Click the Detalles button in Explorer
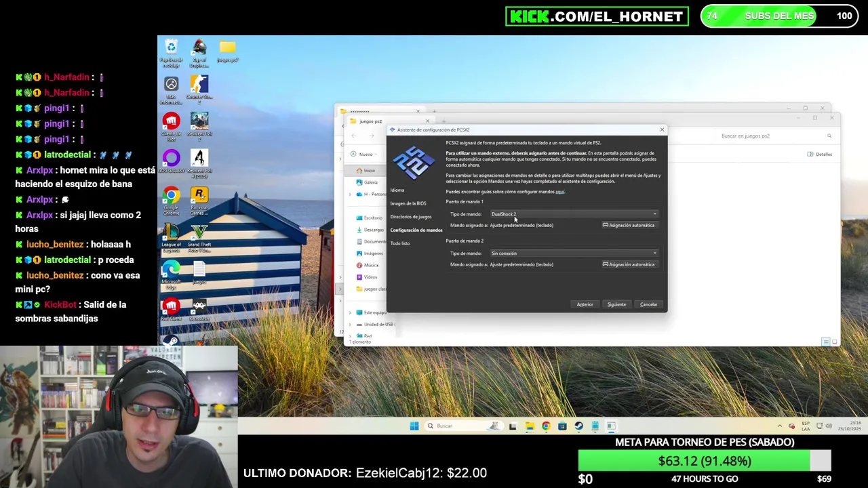This screenshot has height=488, width=868. (x=820, y=155)
